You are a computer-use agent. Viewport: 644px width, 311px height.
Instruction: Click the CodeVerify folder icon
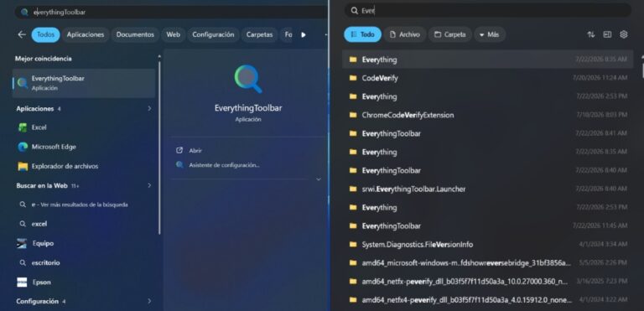[353, 78]
